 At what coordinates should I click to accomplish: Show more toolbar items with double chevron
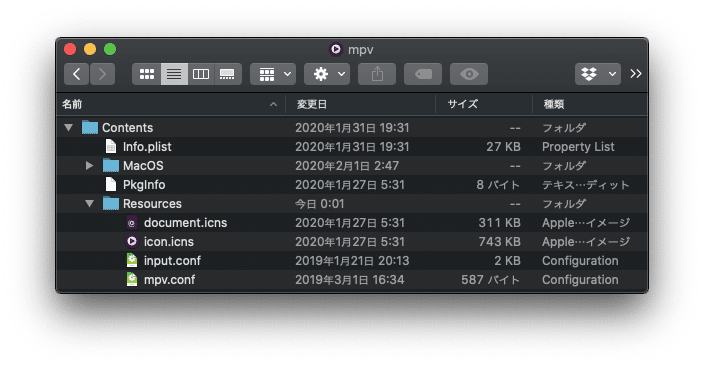tap(635, 74)
